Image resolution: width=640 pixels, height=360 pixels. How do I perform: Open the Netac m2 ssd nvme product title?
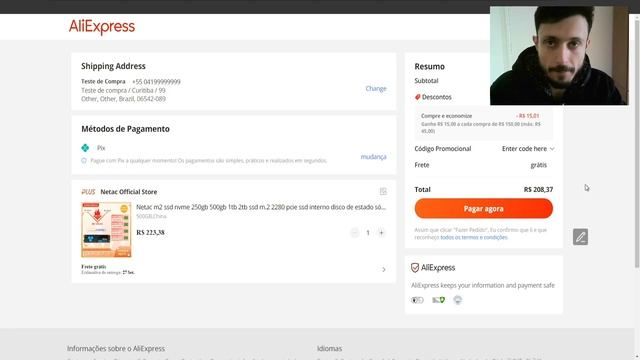[261, 207]
